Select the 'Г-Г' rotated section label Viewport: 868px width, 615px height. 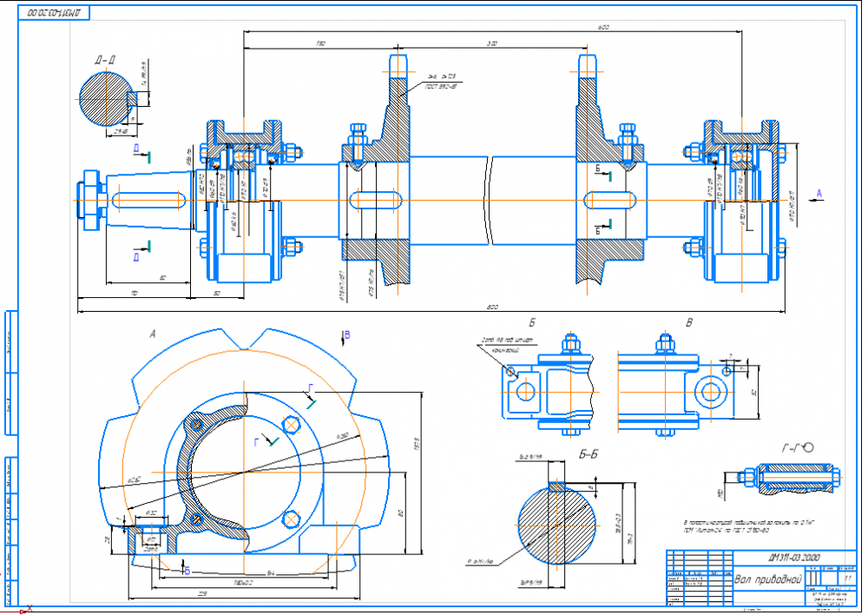pyautogui.click(x=797, y=447)
